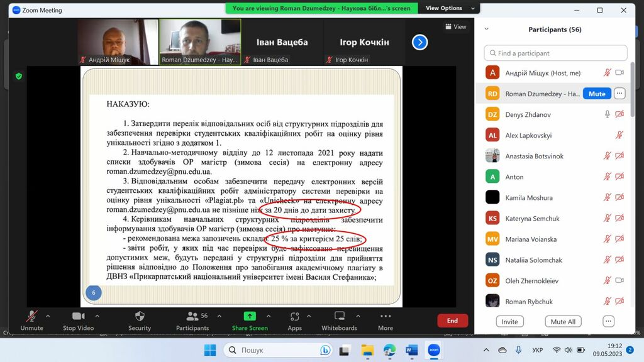Image resolution: width=644 pixels, height=362 pixels.
Task: Stop Video camera toggle
Action: (78, 316)
